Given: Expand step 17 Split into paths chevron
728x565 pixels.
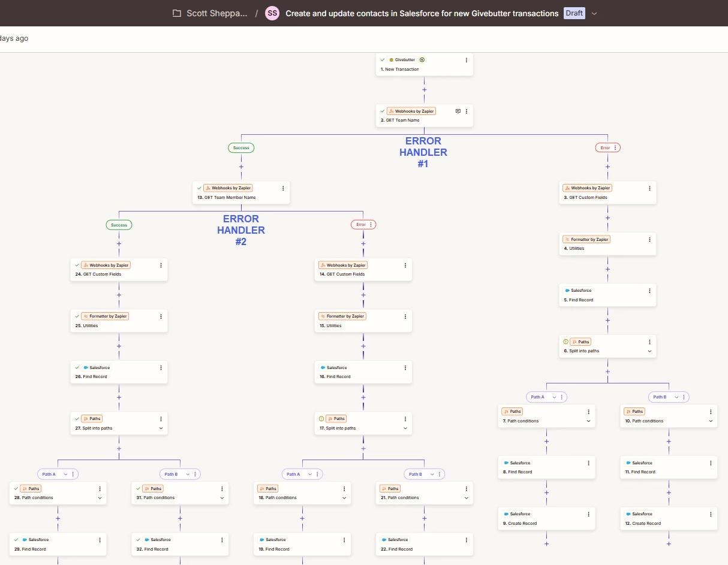Looking at the screenshot, I should (x=405, y=428).
